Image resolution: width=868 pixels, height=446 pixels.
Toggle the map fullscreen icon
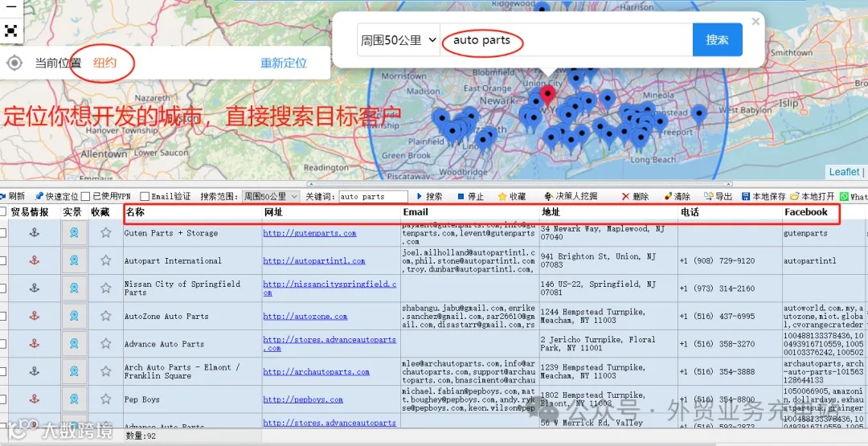click(x=10, y=31)
